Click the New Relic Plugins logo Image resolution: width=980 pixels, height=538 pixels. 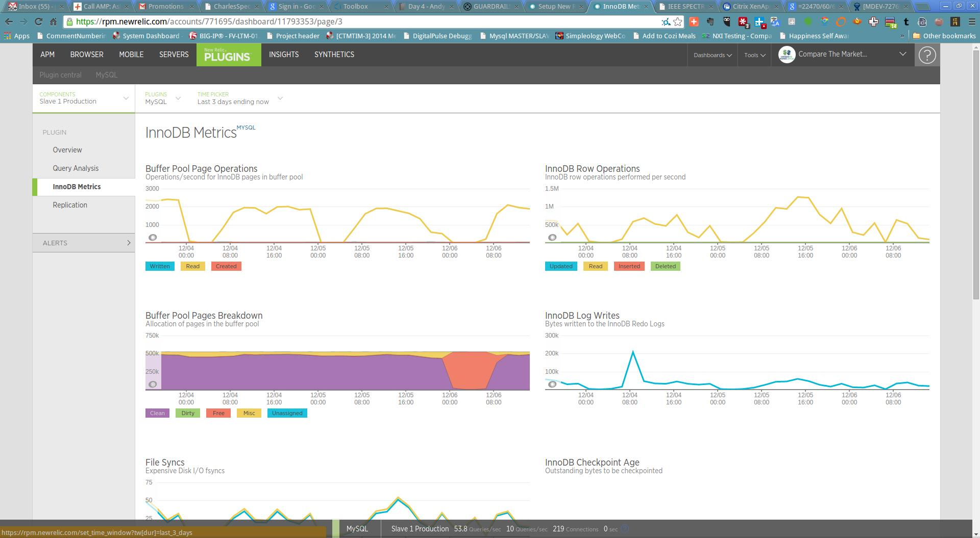point(228,55)
